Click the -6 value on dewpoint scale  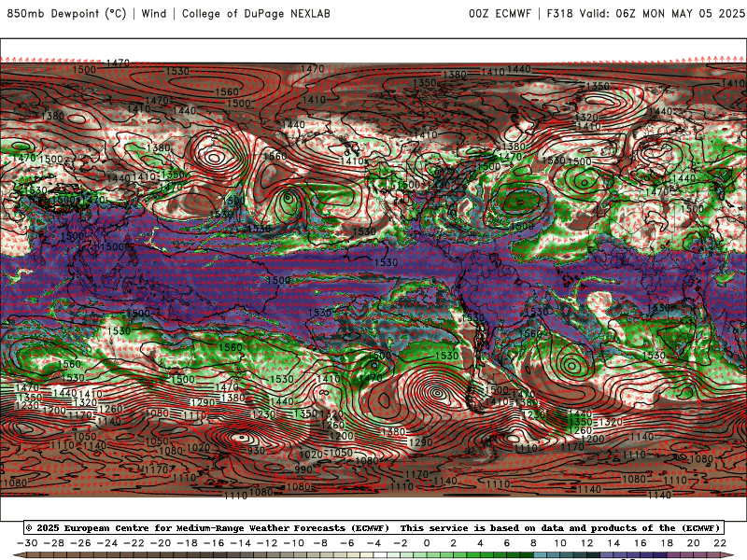coord(346,543)
